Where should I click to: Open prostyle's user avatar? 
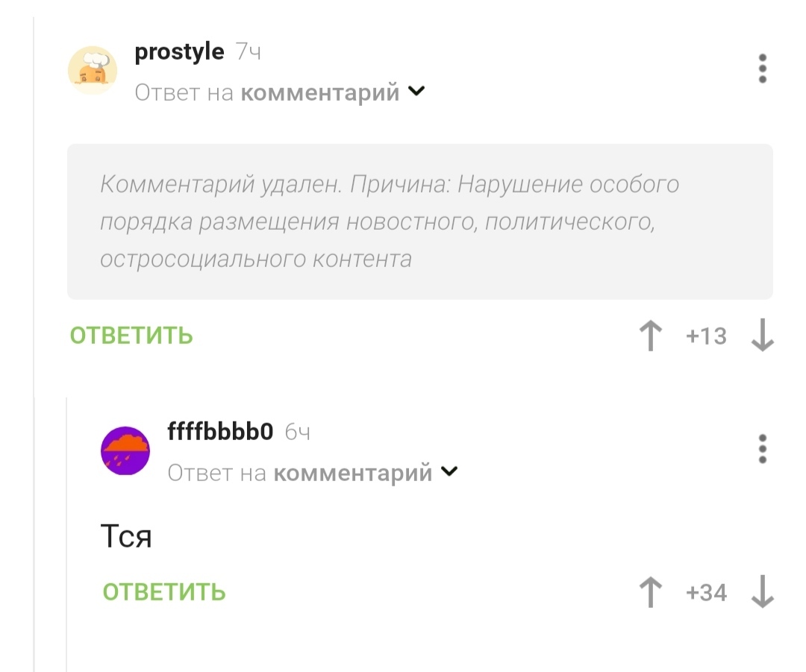click(93, 71)
